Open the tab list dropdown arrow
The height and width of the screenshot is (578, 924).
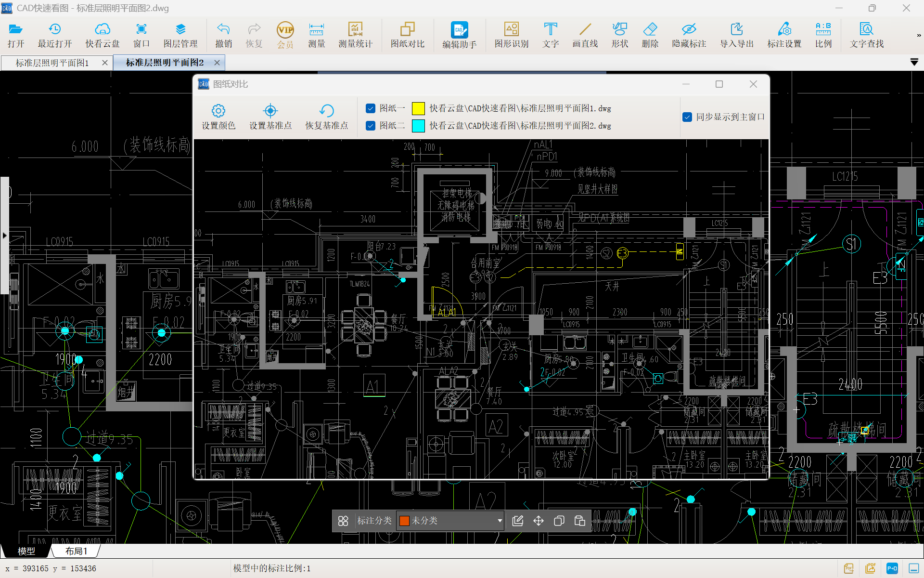[914, 63]
